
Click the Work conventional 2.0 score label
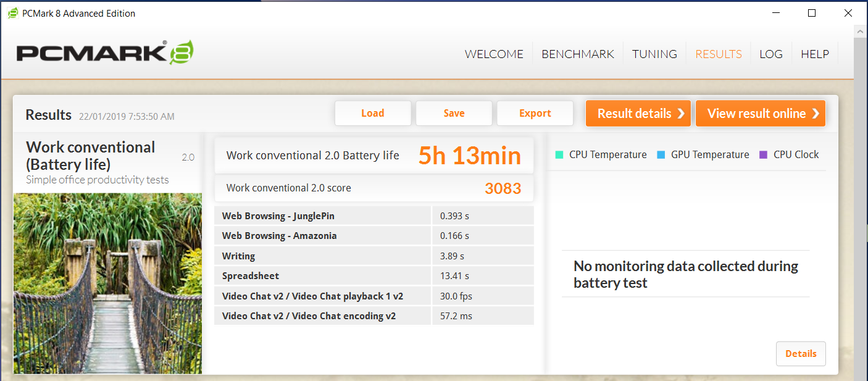[x=289, y=188]
